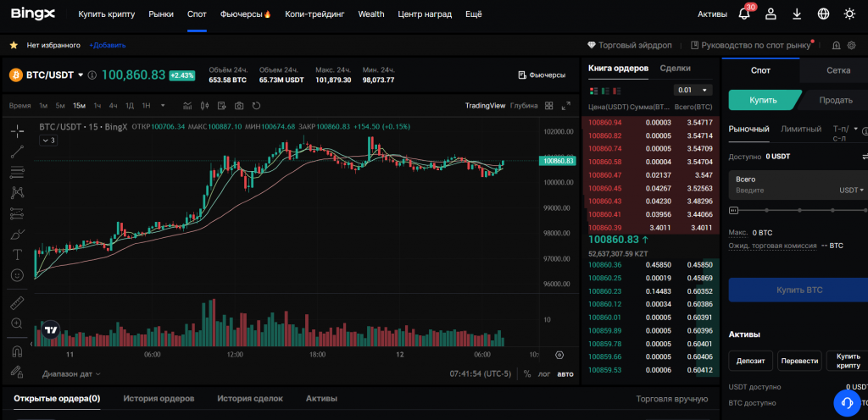Switch to the Сделки tab
This screenshot has height=420, width=868.
tap(675, 68)
